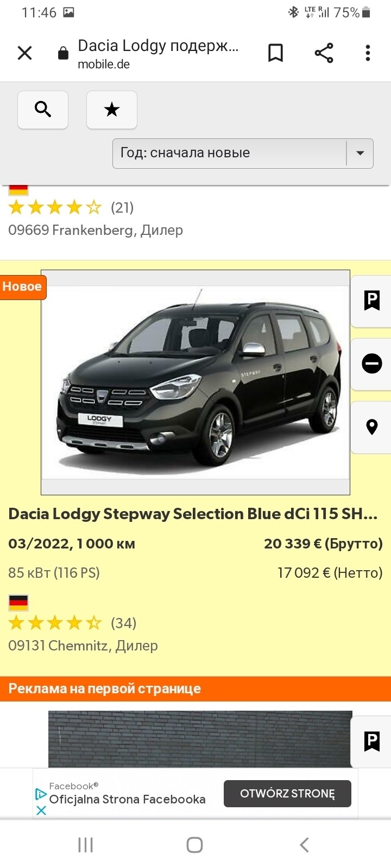Open Android recent apps button
This screenshot has height=868, width=391.
[x=86, y=845]
